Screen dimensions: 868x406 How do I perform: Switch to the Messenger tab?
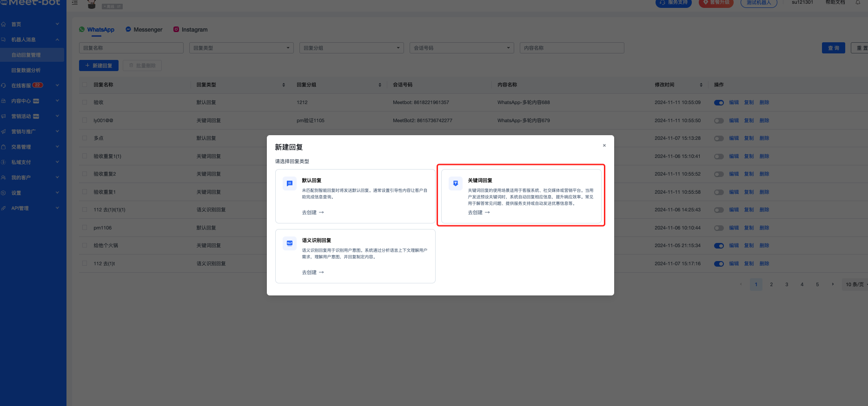coord(144,30)
